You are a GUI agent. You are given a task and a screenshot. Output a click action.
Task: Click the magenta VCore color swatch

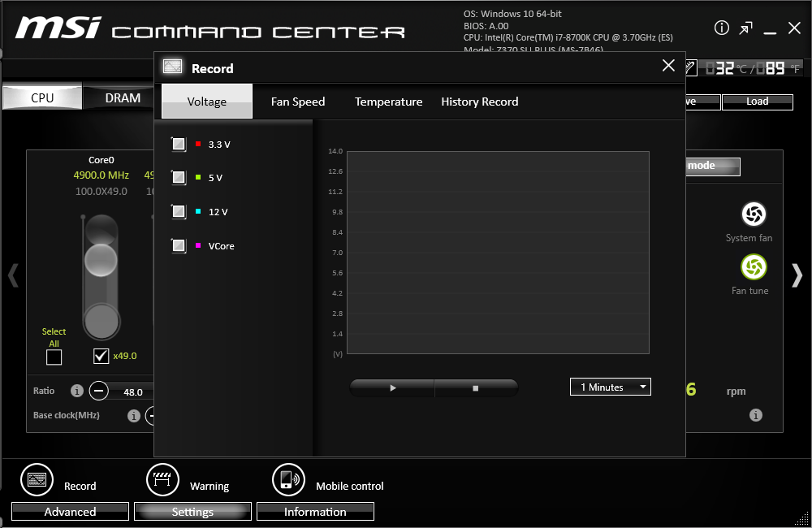[198, 245]
